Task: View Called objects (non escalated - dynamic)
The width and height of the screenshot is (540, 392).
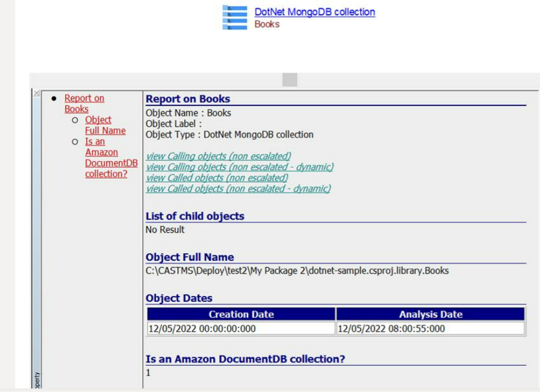Action: (238, 189)
